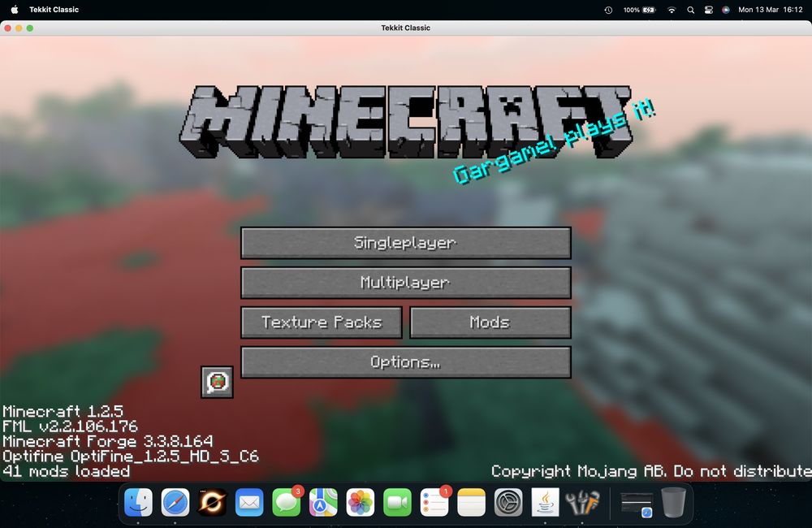Open the Trash from the dock
The image size is (812, 528).
tap(674, 502)
